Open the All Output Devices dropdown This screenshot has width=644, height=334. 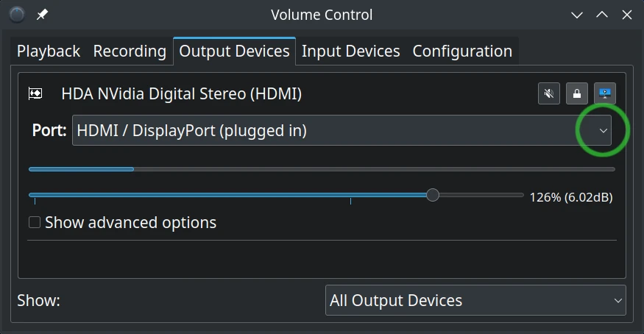coord(475,300)
